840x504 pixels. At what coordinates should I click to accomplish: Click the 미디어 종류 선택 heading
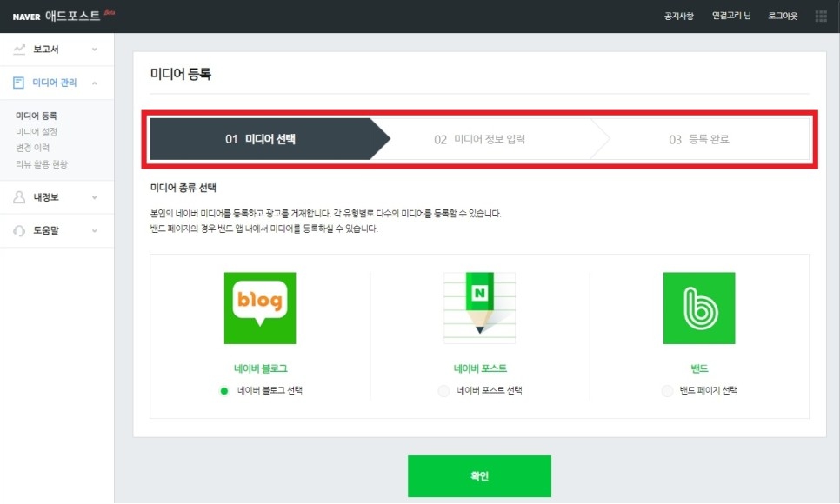[183, 188]
